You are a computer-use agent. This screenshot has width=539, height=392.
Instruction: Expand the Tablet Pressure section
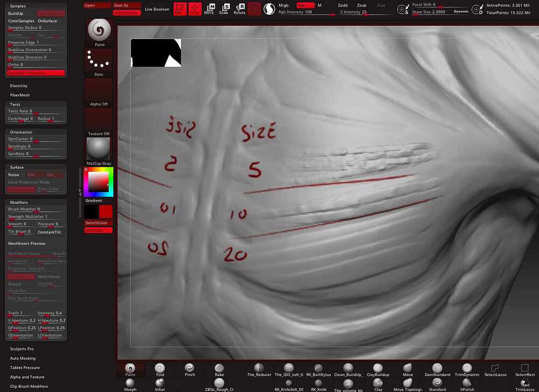25,367
